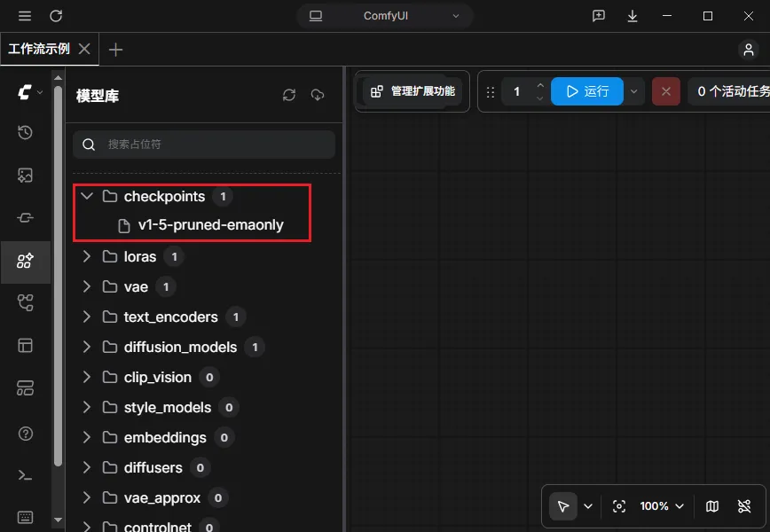Viewport: 770px width, 532px height.
Task: Open the image assets sidebar icon
Action: [25, 176]
